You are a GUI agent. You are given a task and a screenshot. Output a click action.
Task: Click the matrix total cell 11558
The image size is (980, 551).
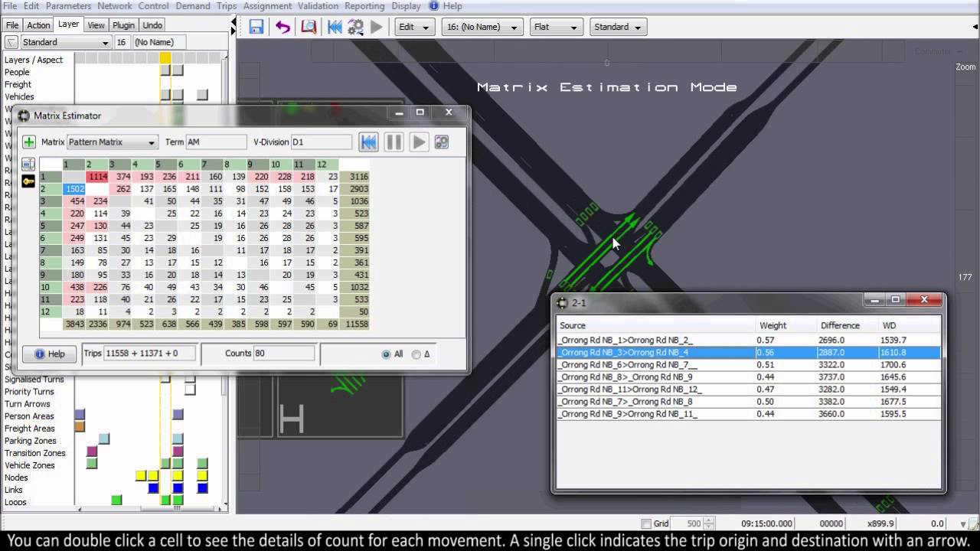[354, 324]
